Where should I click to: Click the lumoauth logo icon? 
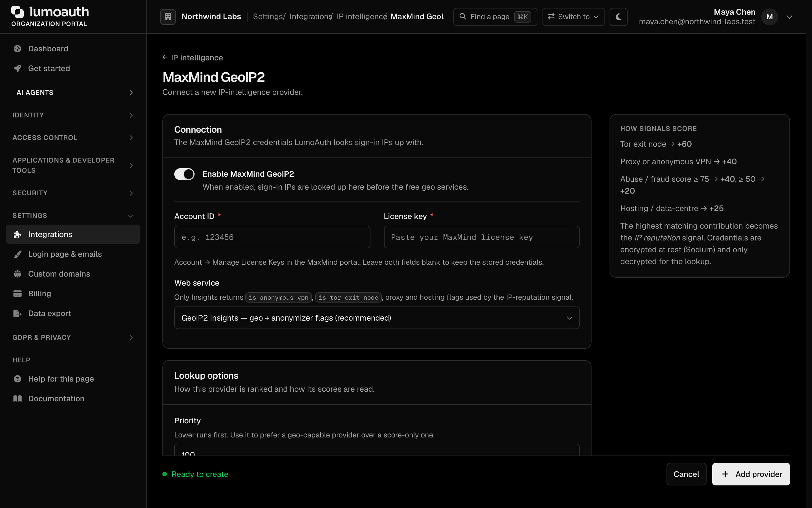(18, 12)
